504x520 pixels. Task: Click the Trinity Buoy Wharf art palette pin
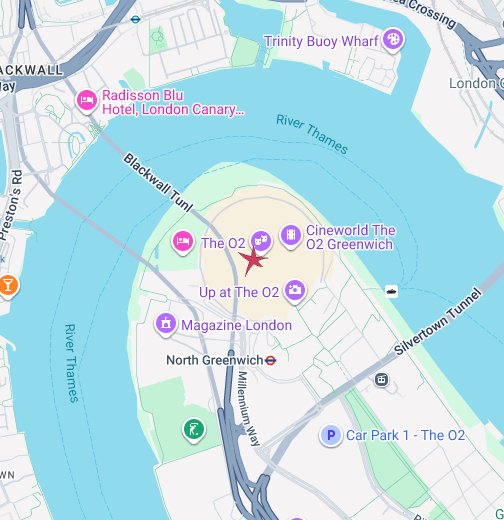pos(393,40)
